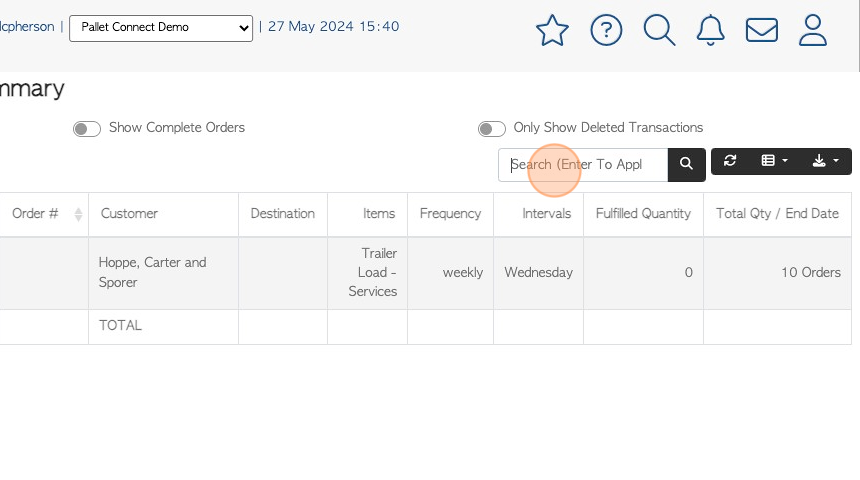The height and width of the screenshot is (480, 860).
Task: Enable Only Show Deleted Transactions switch
Action: click(491, 129)
